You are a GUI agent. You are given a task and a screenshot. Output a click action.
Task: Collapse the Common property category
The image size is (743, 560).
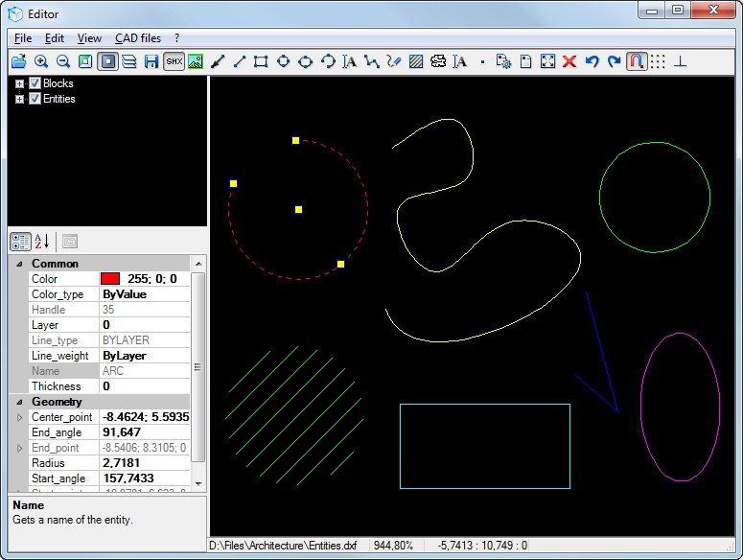[19, 264]
